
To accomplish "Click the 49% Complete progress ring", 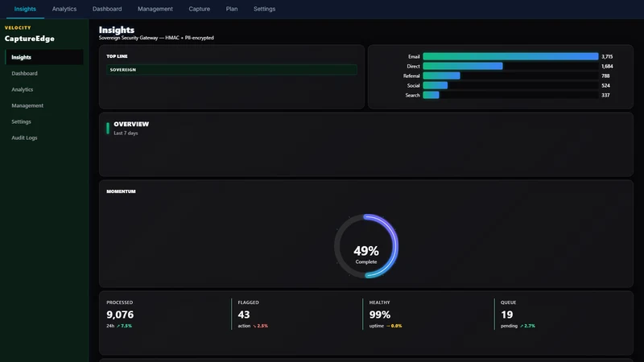I will pos(366,246).
